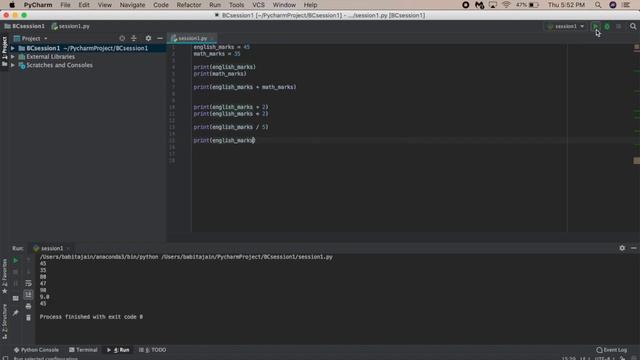The width and height of the screenshot is (640, 360).
Task: Open the TODO tool window
Action: tap(153, 350)
